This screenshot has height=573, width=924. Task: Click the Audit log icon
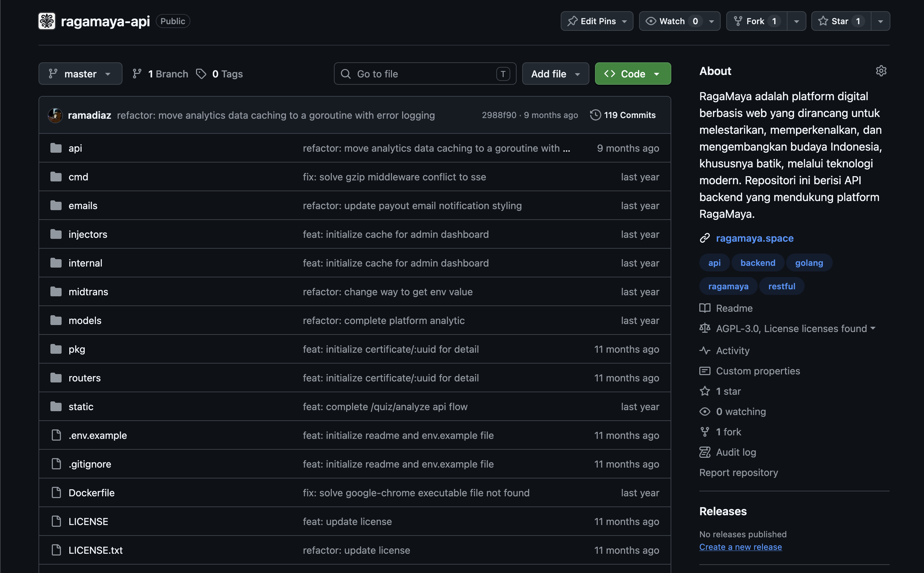tap(705, 452)
